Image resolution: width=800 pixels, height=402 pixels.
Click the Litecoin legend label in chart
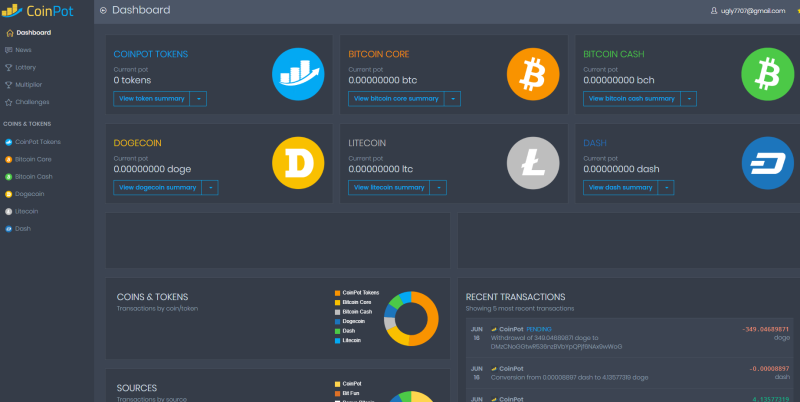coord(352,340)
